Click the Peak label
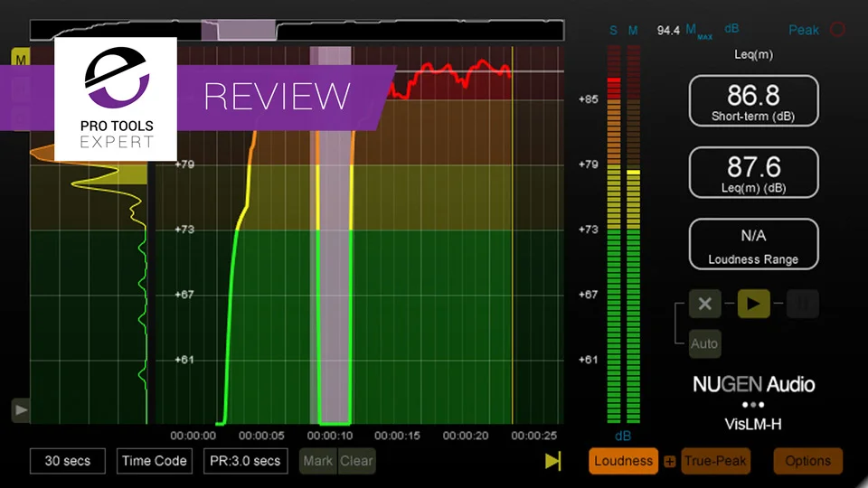The image size is (868, 488). click(x=804, y=30)
